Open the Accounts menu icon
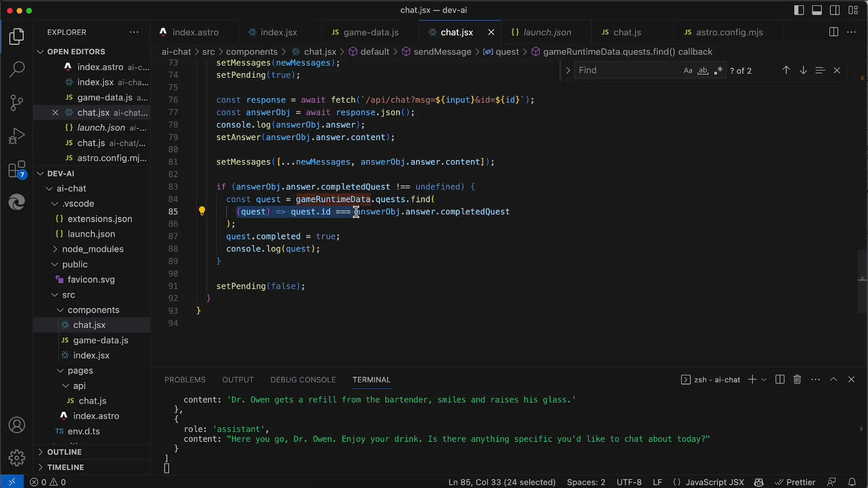 pos(17,425)
